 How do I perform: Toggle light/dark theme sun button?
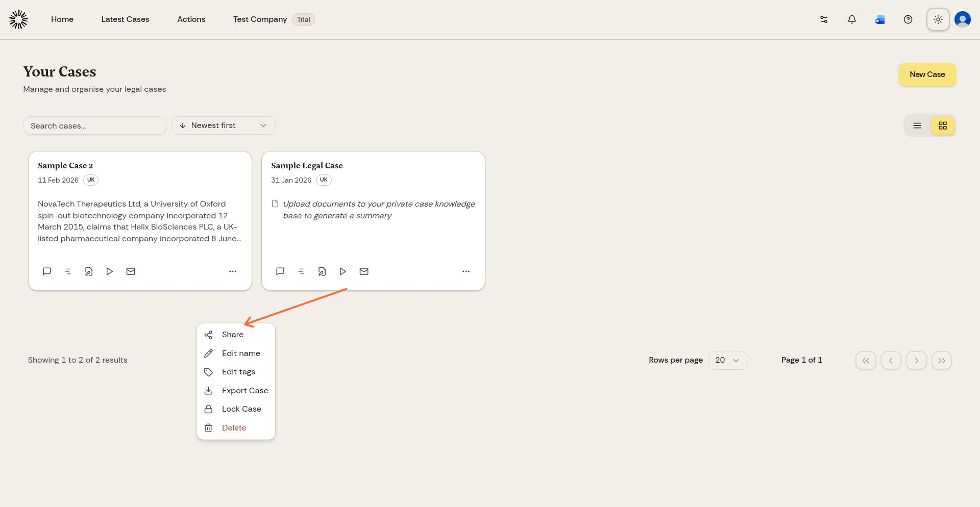click(938, 19)
